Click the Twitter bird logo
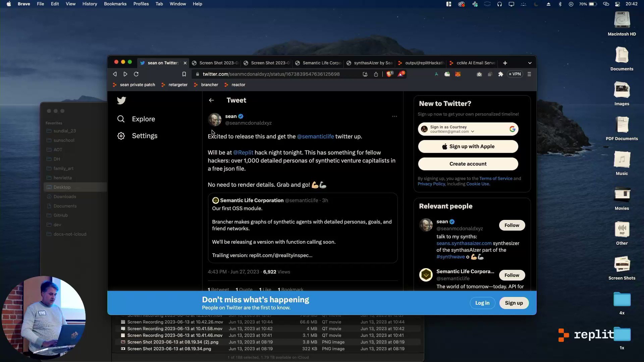The height and width of the screenshot is (362, 644). pyautogui.click(x=121, y=101)
